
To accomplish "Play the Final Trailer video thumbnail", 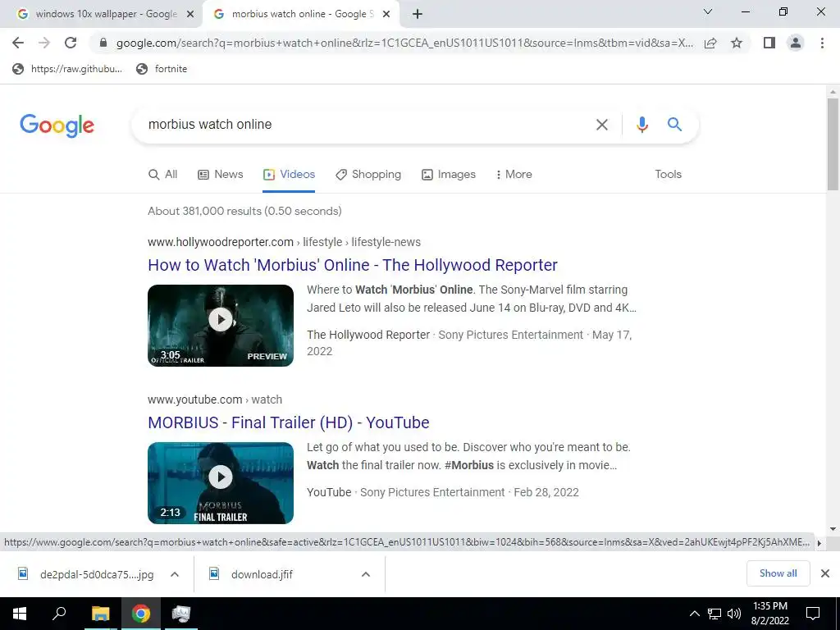I will point(221,483).
